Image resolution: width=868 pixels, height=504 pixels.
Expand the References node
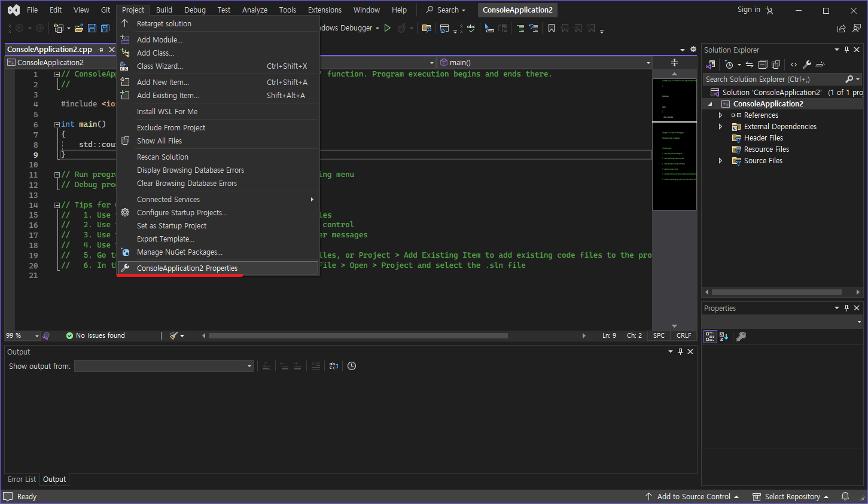point(720,115)
